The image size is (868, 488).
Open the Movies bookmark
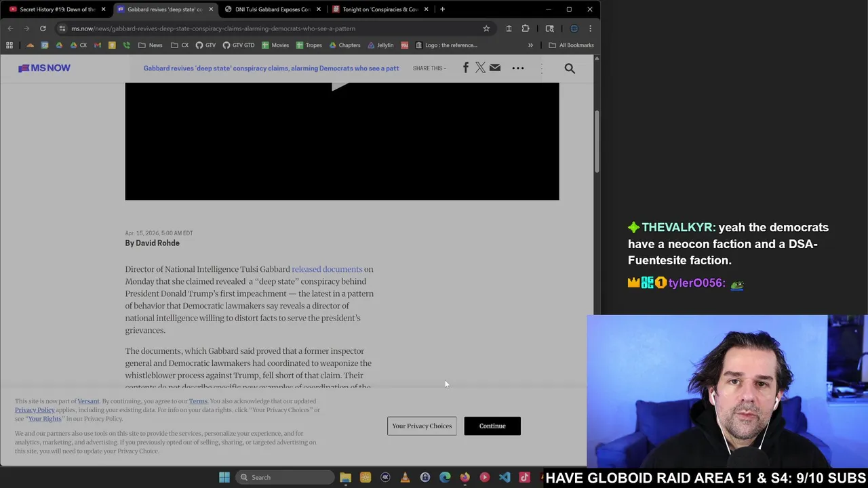(x=275, y=45)
